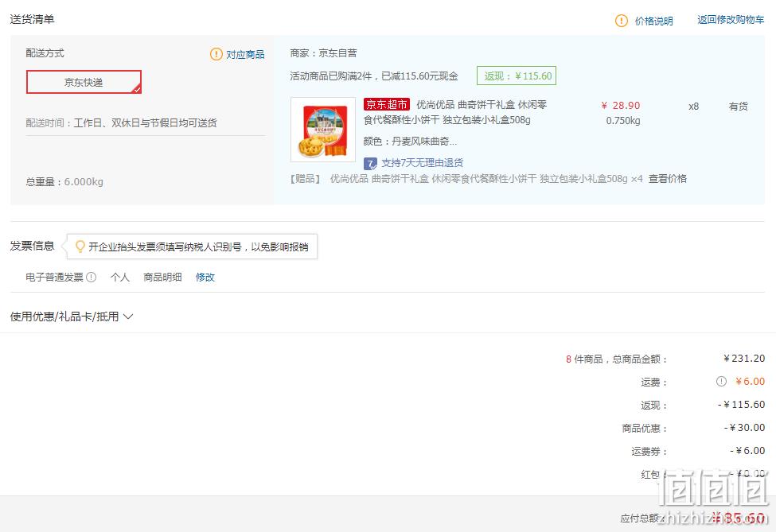Click 查看价格 for the gift item
This screenshot has width=776, height=532.
click(668, 178)
